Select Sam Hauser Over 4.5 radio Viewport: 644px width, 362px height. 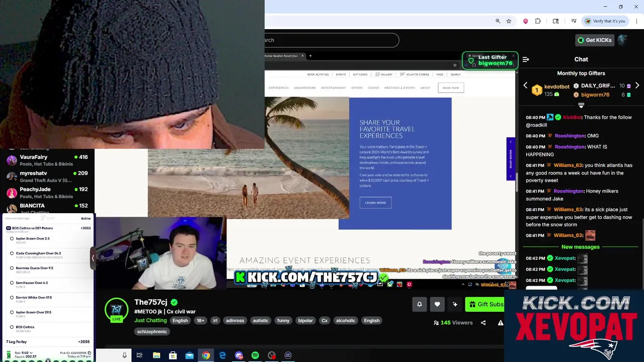click(x=12, y=283)
